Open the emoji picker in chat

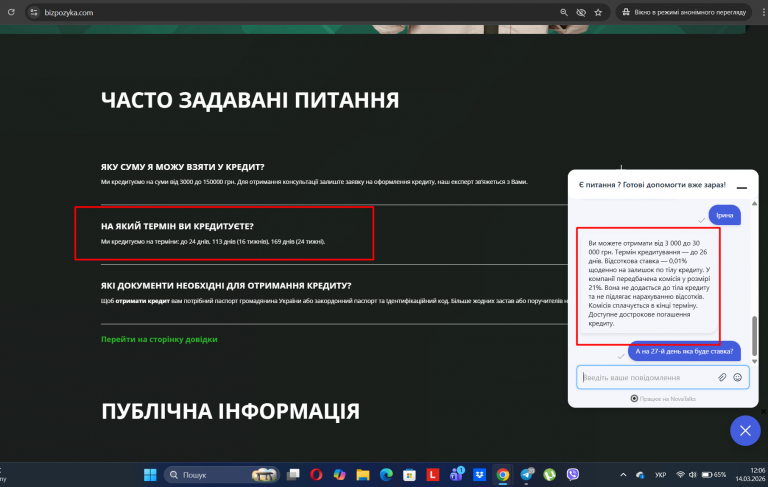[x=737, y=377]
